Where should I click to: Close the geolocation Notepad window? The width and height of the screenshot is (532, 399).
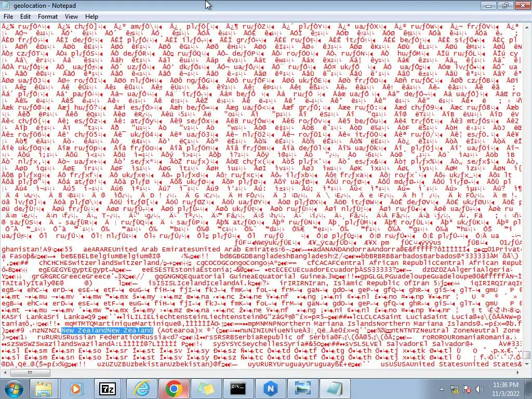tap(522, 5)
